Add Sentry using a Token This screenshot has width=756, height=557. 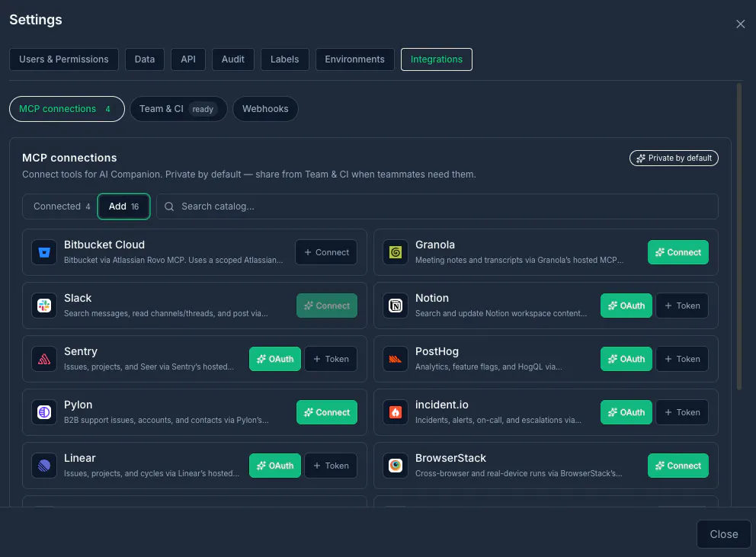pos(331,359)
